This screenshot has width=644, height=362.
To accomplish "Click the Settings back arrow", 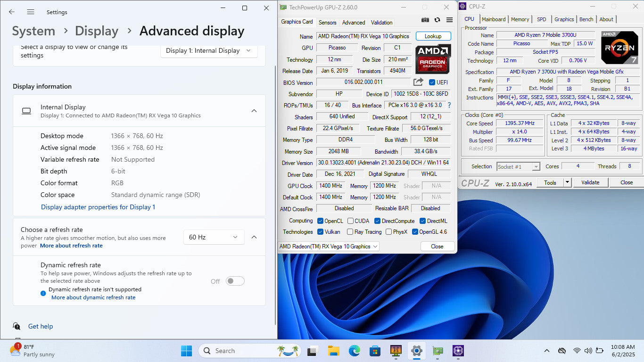I will (x=12, y=12).
